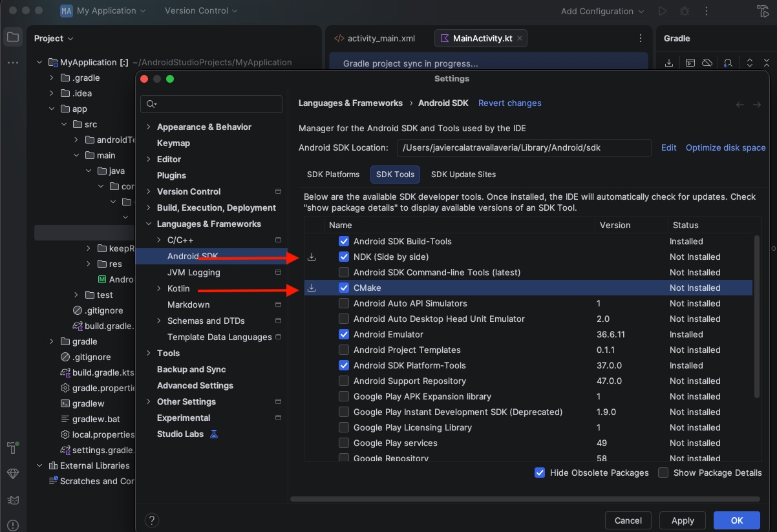
Task: Check Google Play services
Action: [x=344, y=443]
